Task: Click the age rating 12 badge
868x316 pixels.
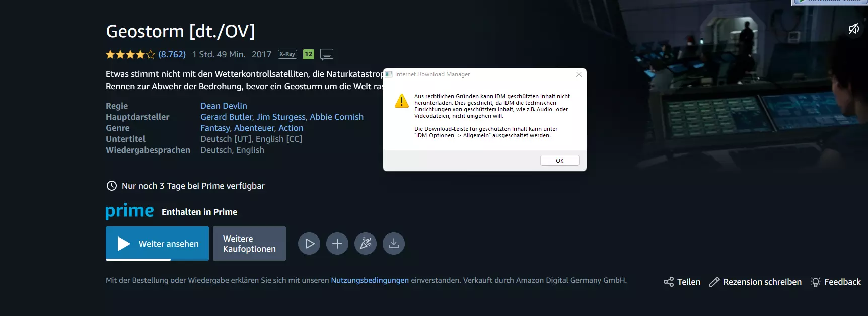Action: click(x=309, y=54)
